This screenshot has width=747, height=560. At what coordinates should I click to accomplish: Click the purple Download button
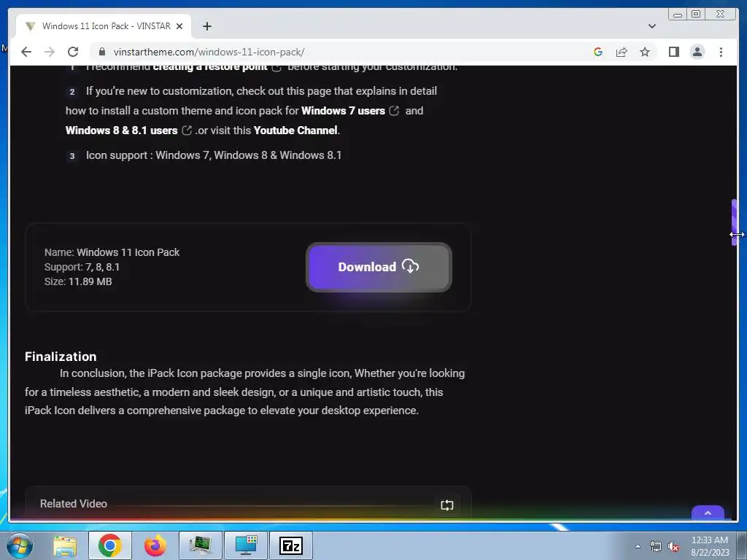pos(379,267)
